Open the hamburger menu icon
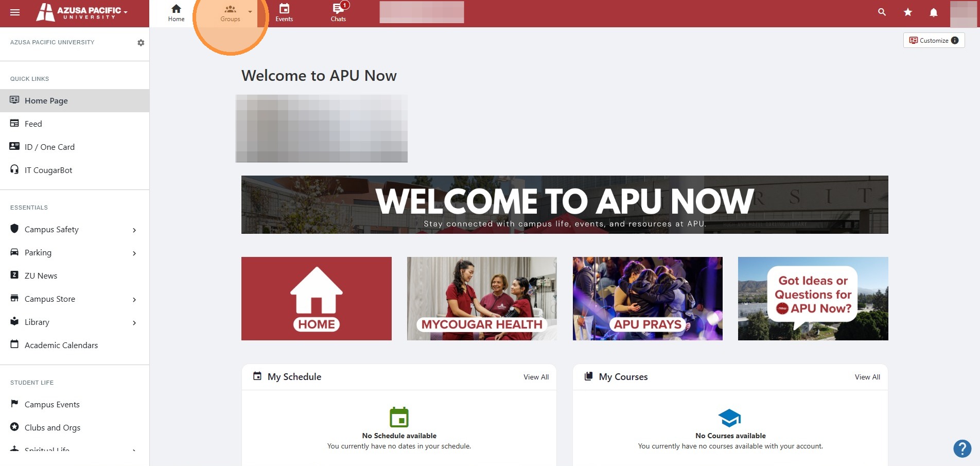Screen dimensions: 980x466 (15, 12)
